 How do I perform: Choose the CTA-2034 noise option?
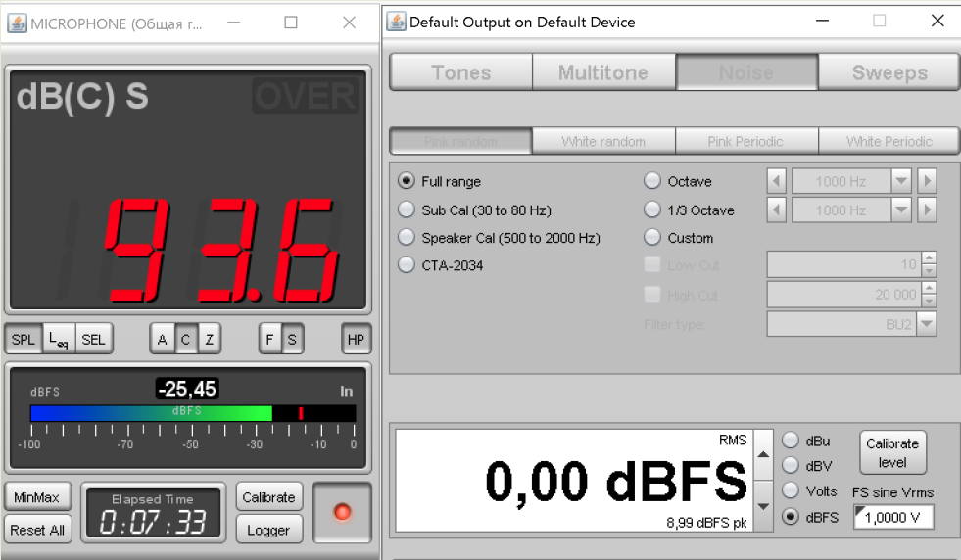pos(407,264)
